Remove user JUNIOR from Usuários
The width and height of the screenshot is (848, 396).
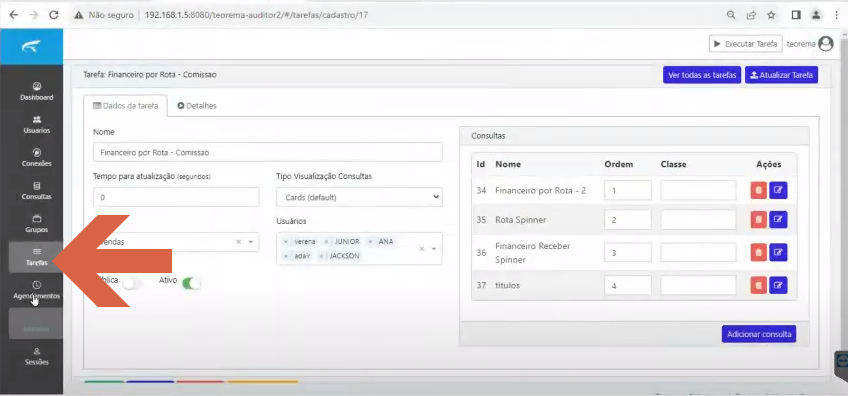tap(326, 242)
